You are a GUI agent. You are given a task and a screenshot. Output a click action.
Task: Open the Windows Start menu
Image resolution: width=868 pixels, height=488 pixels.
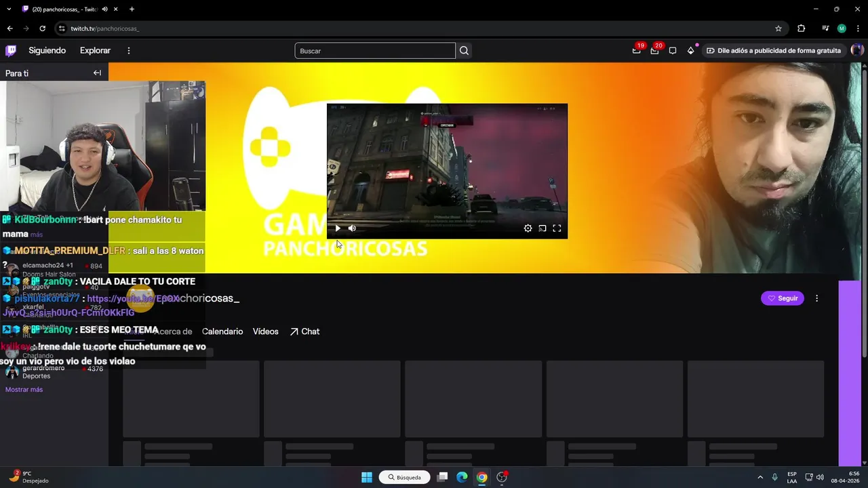367,477
